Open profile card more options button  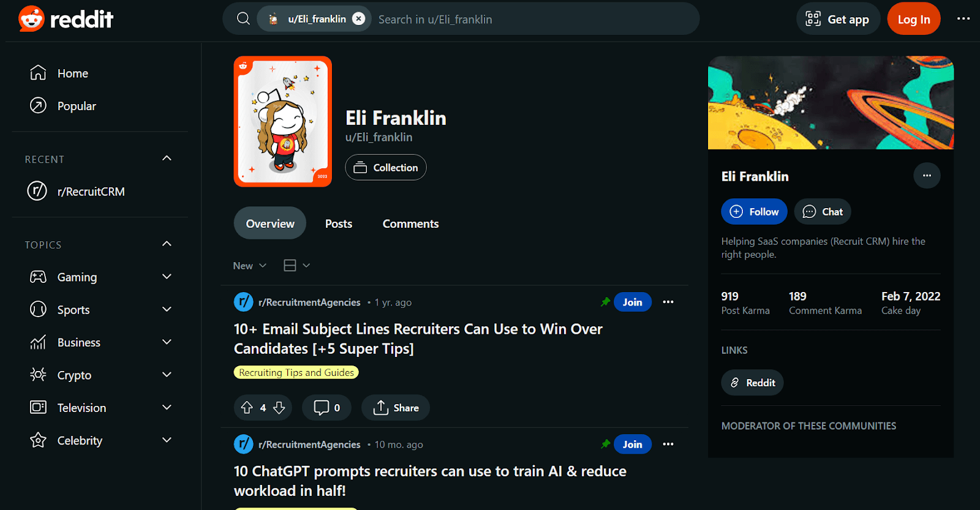[x=927, y=176]
